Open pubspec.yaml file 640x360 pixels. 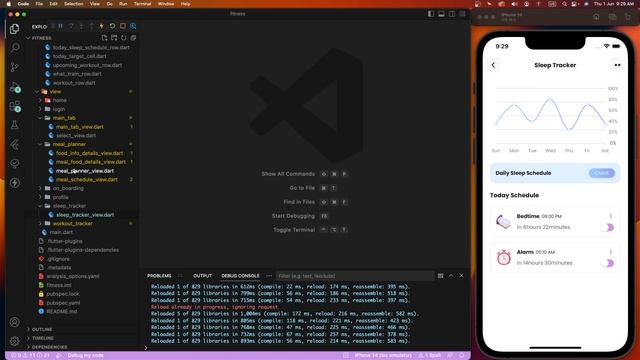(x=63, y=303)
